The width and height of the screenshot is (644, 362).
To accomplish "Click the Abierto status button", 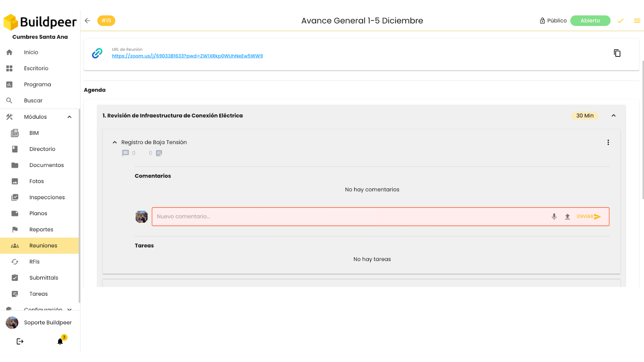I will [590, 21].
